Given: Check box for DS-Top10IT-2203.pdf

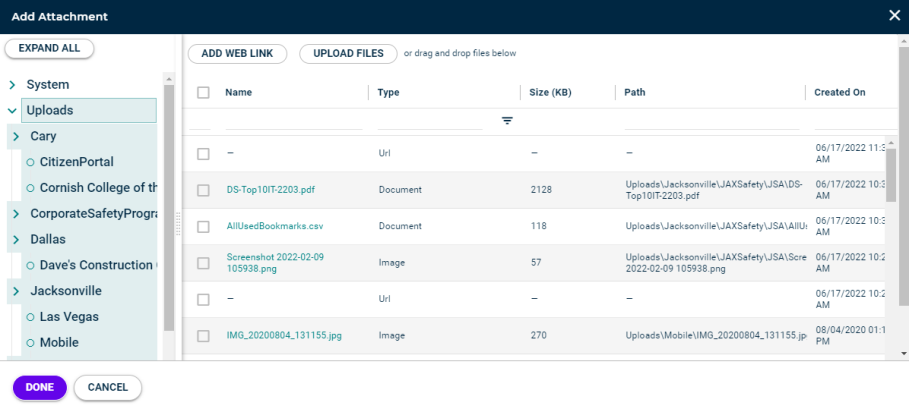Looking at the screenshot, I should pos(203,190).
